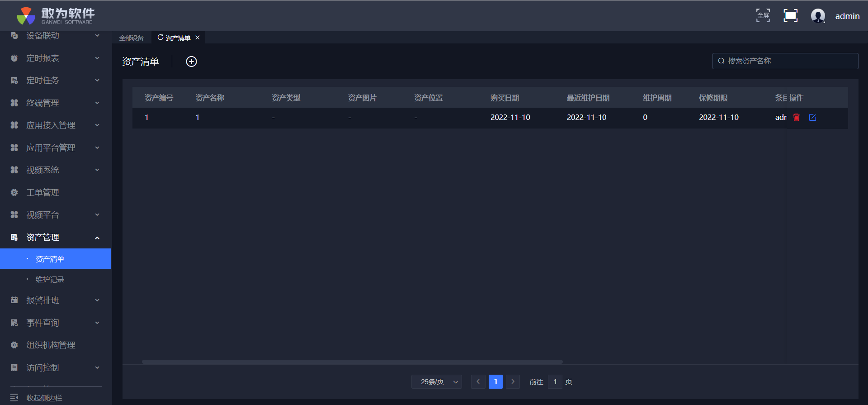Click the search magnifier icon
The height and width of the screenshot is (405, 868).
[721, 61]
